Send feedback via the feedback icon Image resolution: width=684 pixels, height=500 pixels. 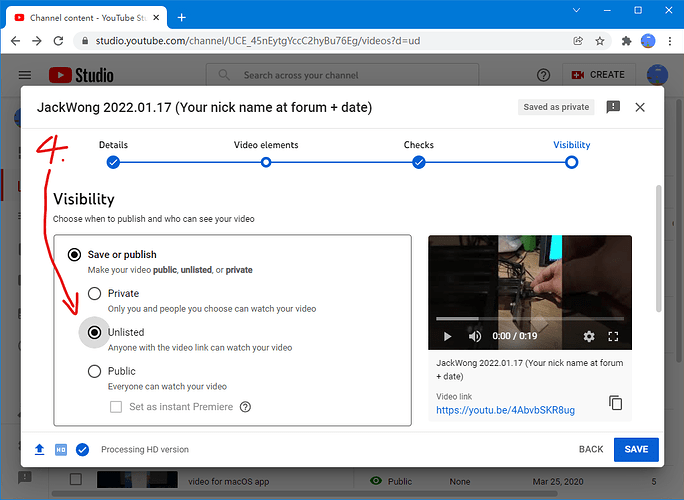pos(613,107)
